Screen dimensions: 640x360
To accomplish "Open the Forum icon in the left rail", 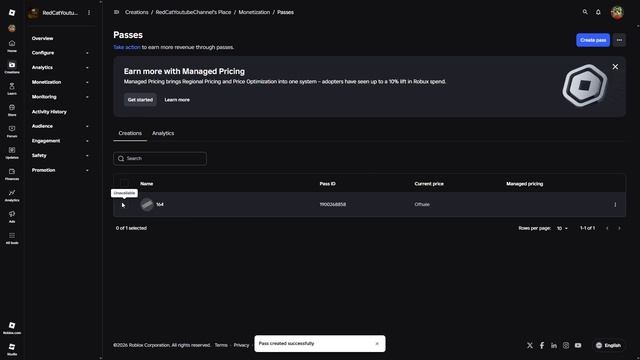I will 12,131.
